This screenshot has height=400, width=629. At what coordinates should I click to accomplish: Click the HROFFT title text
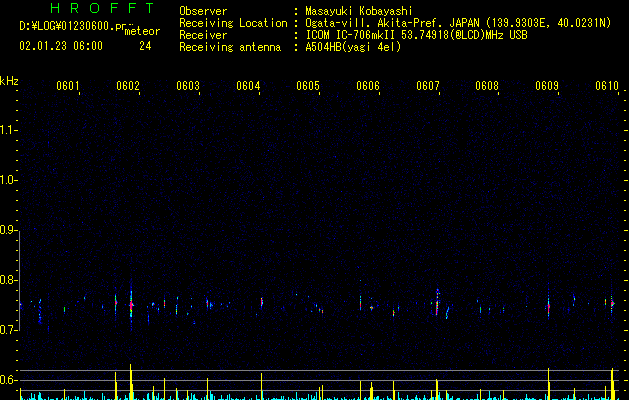(x=102, y=8)
